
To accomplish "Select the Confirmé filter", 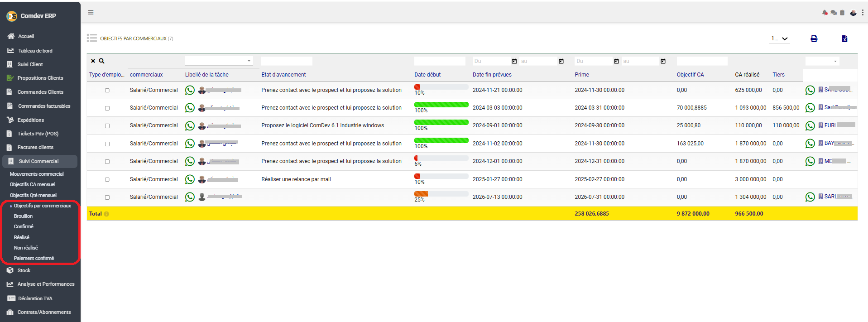I will pyautogui.click(x=24, y=226).
